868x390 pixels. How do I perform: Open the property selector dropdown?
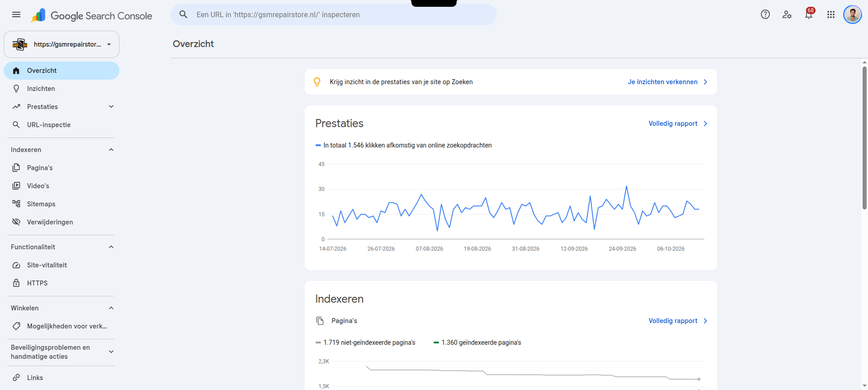point(61,44)
